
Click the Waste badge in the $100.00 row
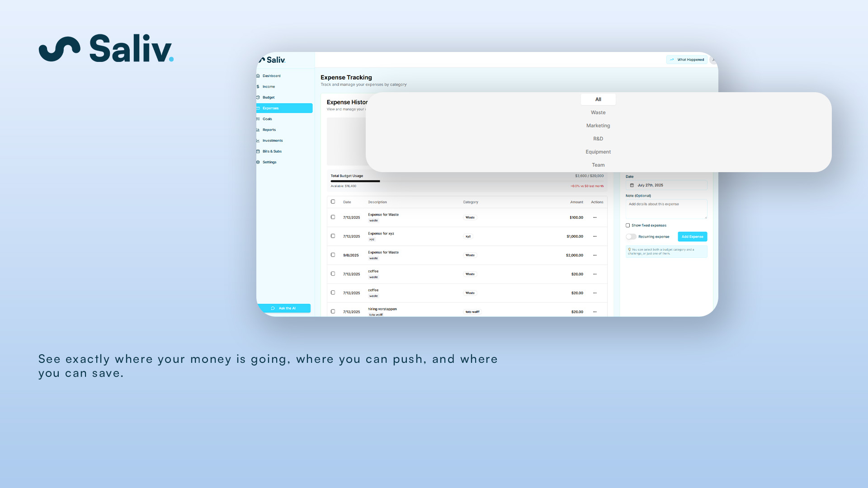click(x=470, y=218)
